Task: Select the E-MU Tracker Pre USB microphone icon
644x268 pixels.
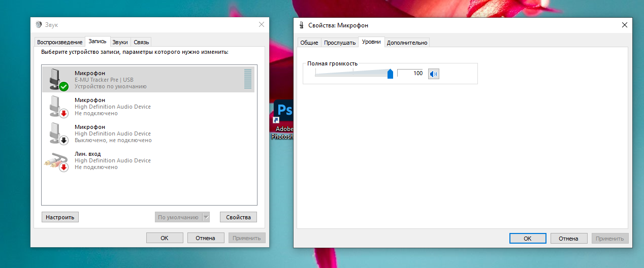Action: [x=58, y=80]
